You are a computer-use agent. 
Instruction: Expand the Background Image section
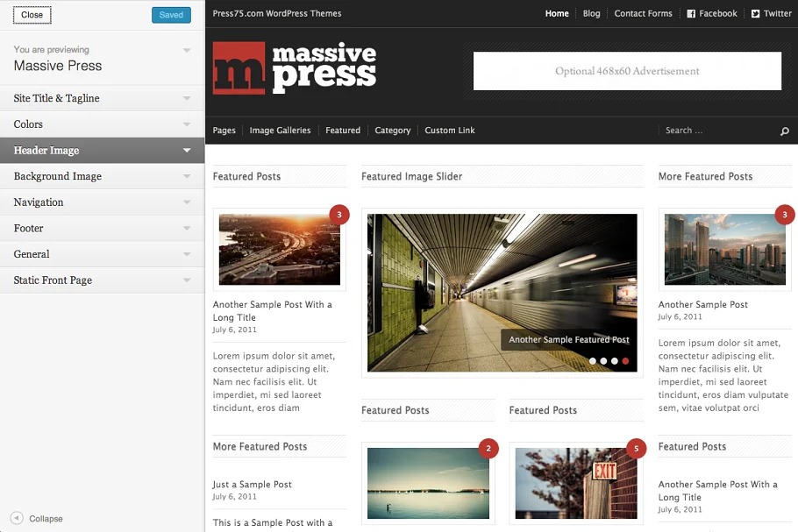point(102,176)
